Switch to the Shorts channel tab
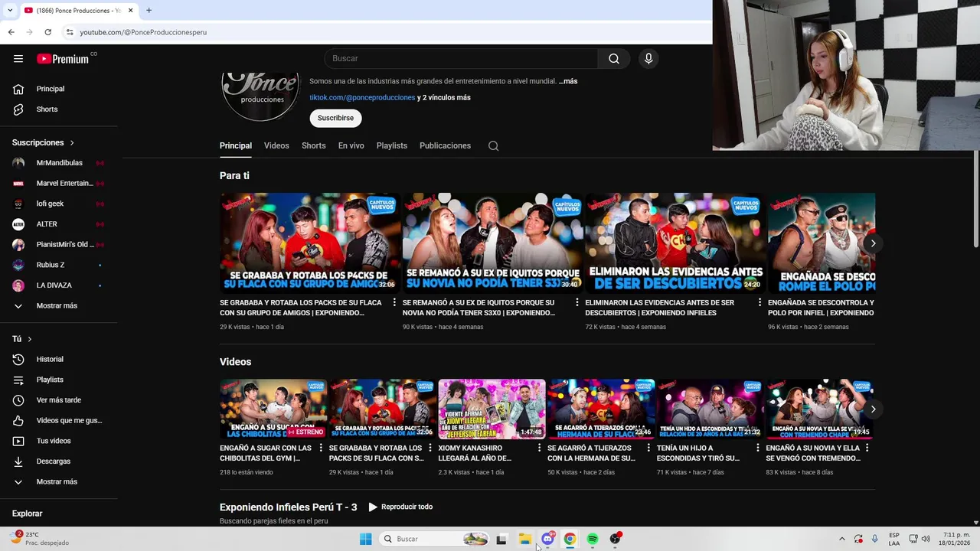980x551 pixels. tap(313, 145)
